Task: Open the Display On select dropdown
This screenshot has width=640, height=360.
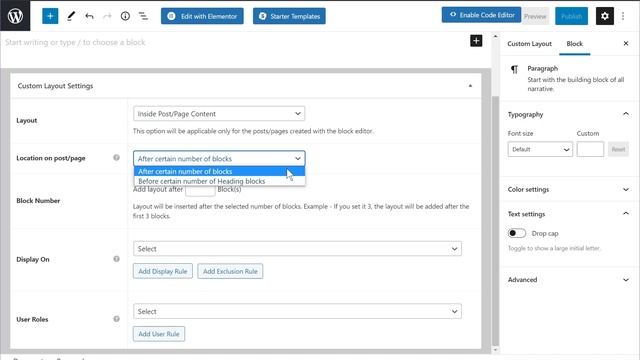Action: click(x=297, y=249)
